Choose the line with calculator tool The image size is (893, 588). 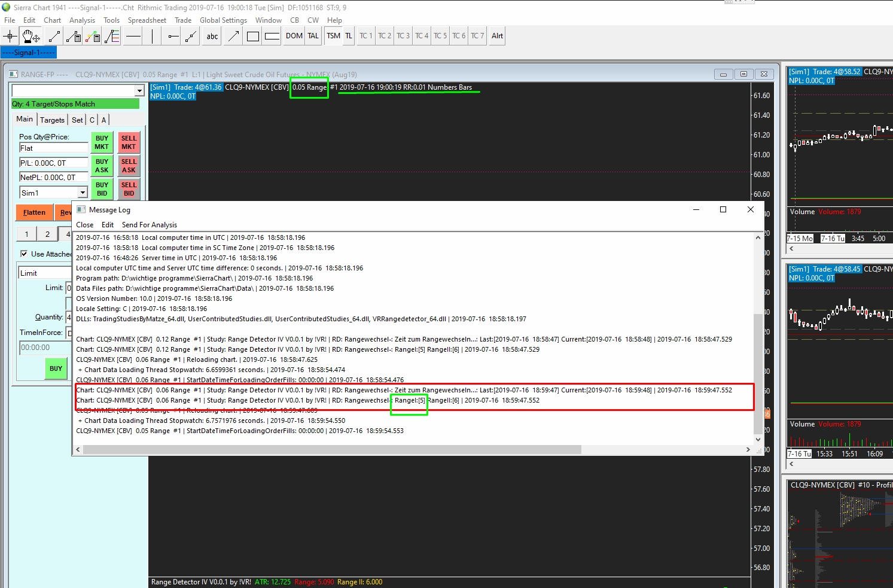coord(74,36)
